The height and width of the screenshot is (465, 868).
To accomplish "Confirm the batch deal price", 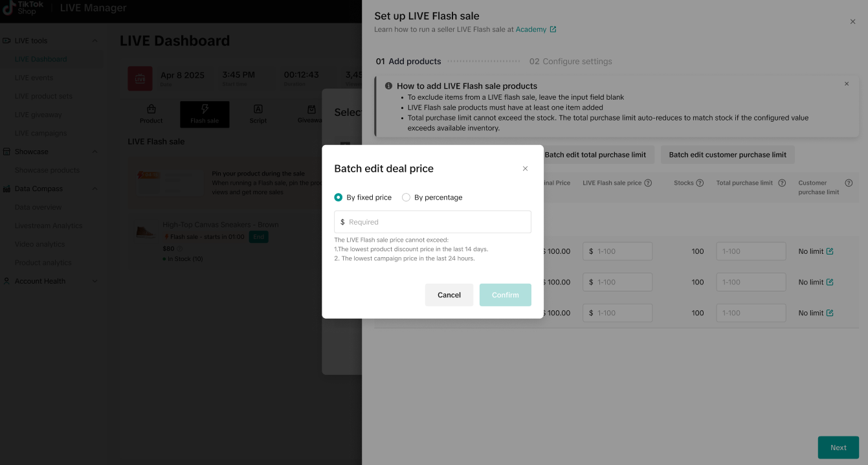I will [505, 295].
